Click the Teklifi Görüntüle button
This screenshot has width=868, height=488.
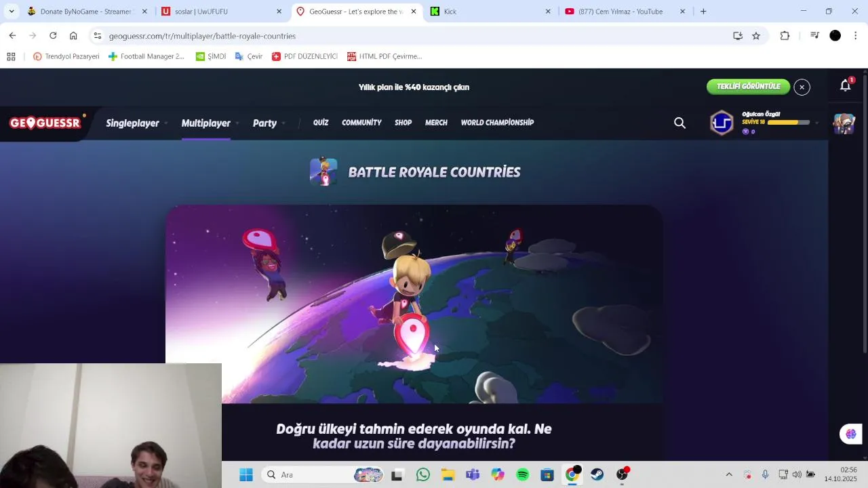click(748, 87)
